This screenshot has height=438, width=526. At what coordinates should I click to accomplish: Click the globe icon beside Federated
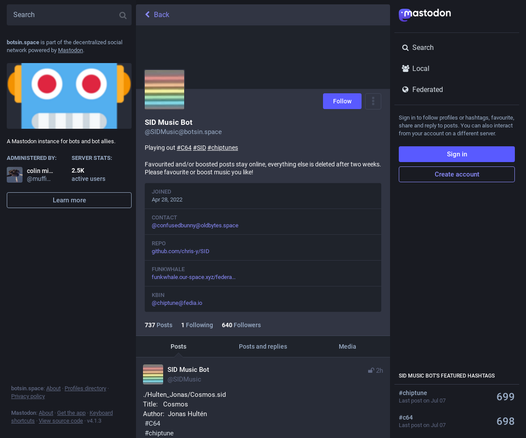click(x=405, y=90)
